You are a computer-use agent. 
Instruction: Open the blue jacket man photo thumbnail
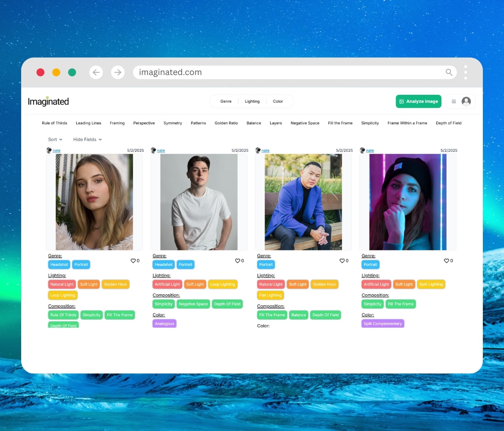click(x=303, y=202)
